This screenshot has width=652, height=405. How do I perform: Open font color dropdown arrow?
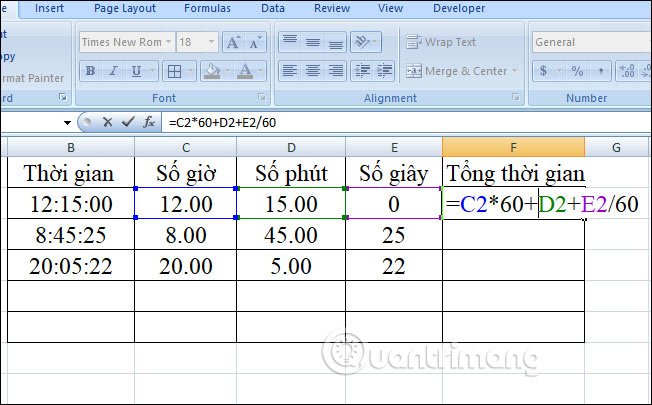click(x=261, y=71)
